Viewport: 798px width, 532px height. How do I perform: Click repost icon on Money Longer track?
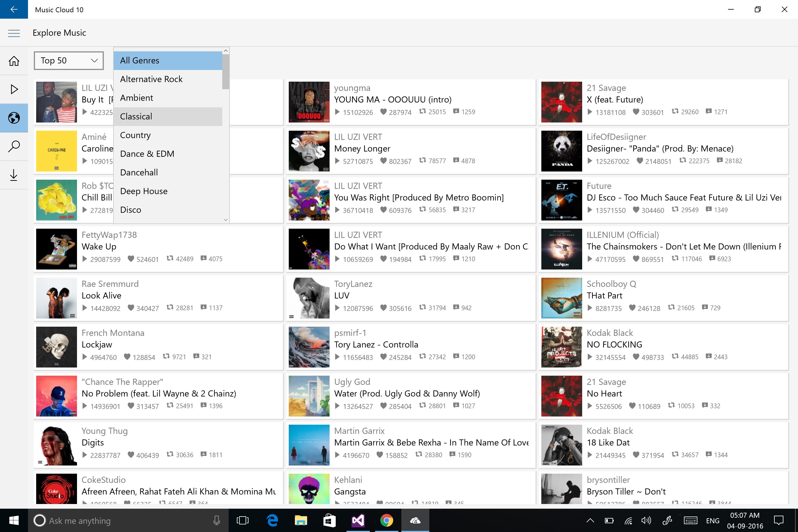pyautogui.click(x=422, y=160)
